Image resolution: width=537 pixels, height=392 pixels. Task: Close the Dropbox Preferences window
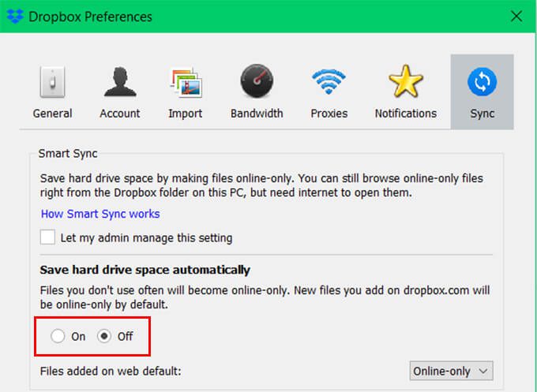[516, 16]
